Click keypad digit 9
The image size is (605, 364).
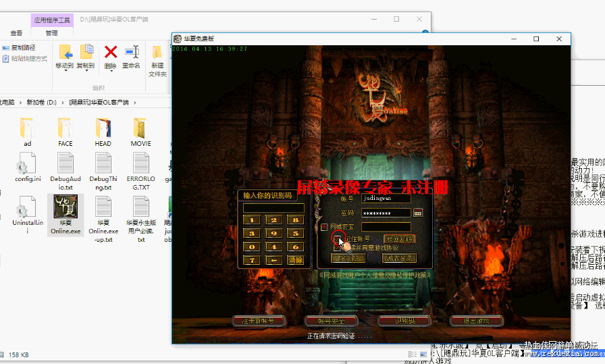pyautogui.click(x=273, y=234)
